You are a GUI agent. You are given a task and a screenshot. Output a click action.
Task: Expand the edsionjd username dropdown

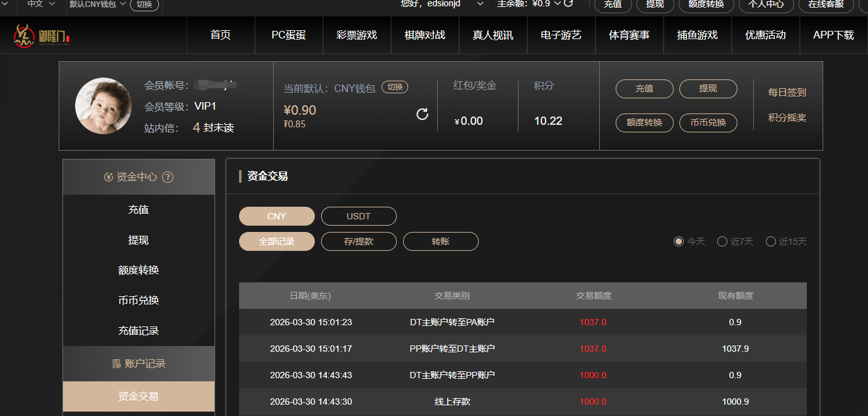(x=480, y=4)
